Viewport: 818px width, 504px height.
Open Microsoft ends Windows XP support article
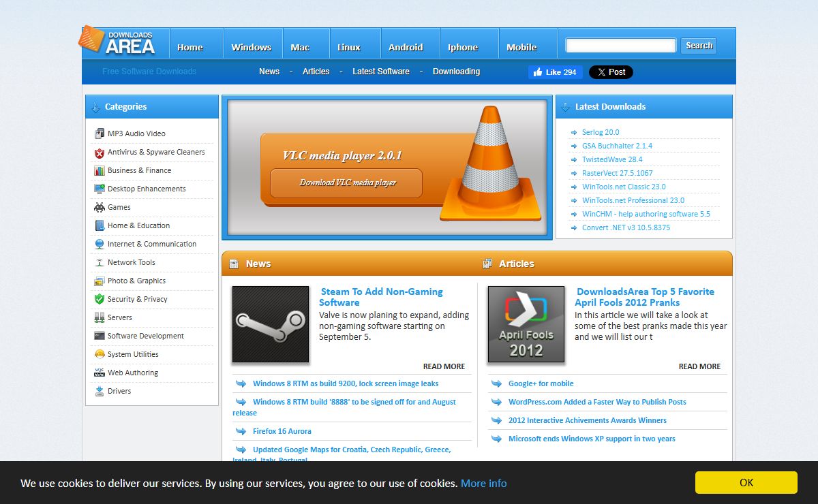[592, 439]
